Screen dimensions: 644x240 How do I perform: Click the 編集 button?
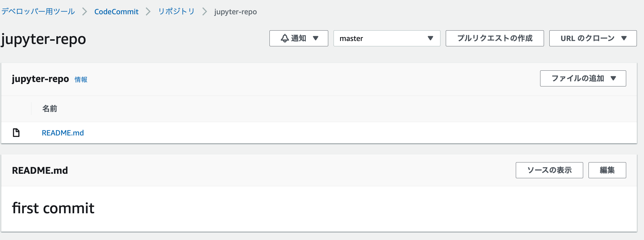(607, 170)
